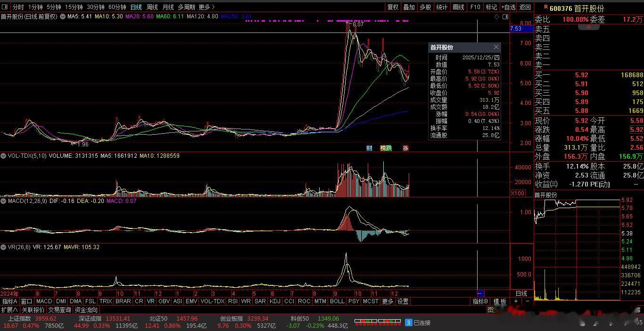Click the minus zoom-out button
This screenshot has width=644, height=331.
[527, 301]
